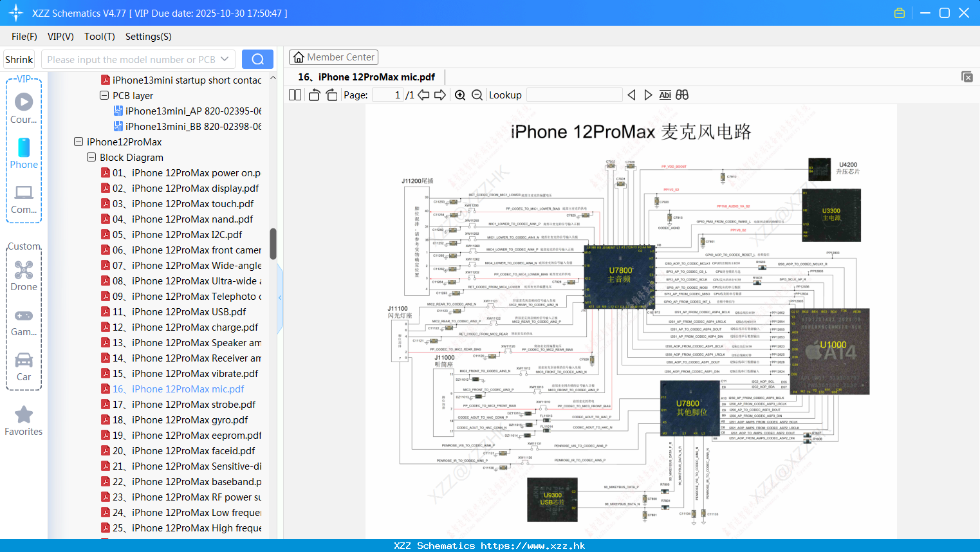980x552 pixels.
Task: Rotate page counterclockwise
Action: point(314,95)
